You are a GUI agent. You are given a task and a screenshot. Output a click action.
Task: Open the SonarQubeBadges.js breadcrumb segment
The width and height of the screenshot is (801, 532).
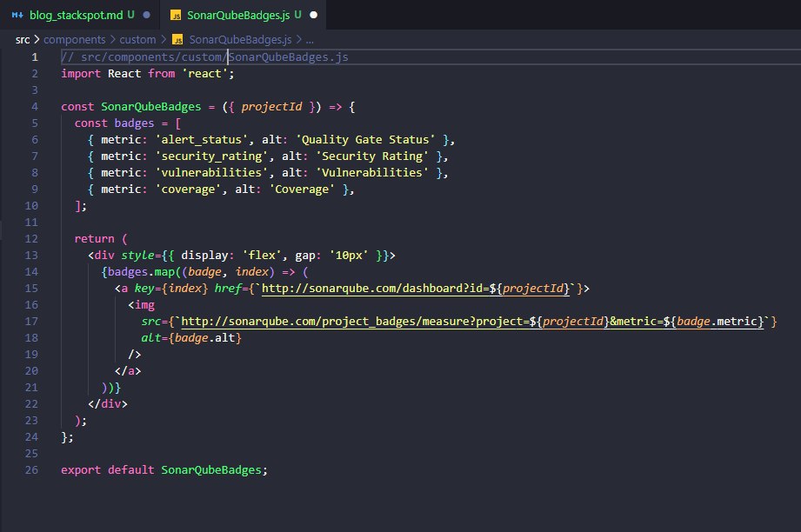[241, 39]
